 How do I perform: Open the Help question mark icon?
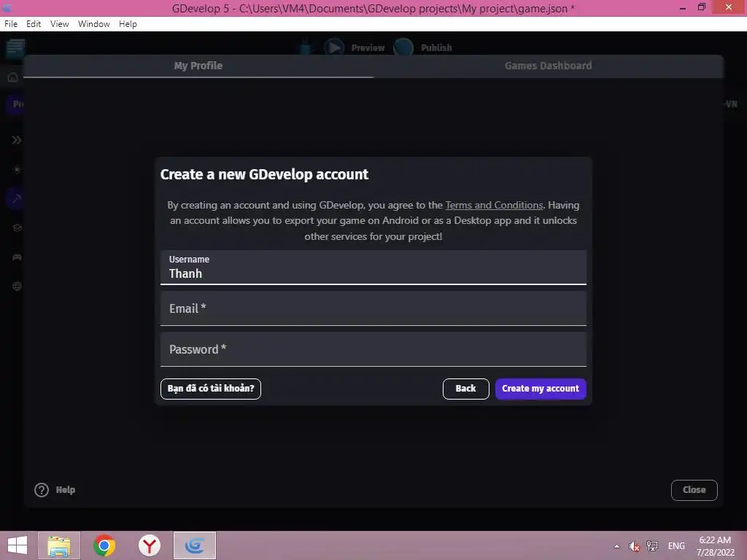tap(42, 490)
